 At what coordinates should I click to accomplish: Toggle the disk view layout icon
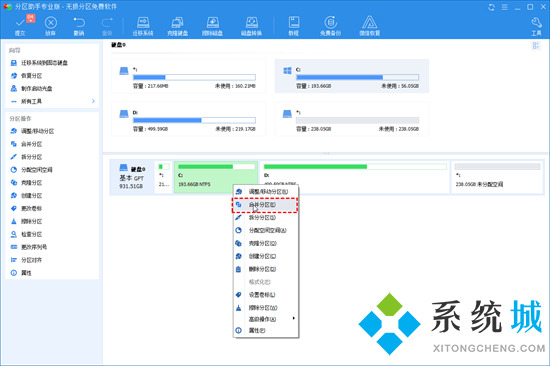tap(536, 46)
